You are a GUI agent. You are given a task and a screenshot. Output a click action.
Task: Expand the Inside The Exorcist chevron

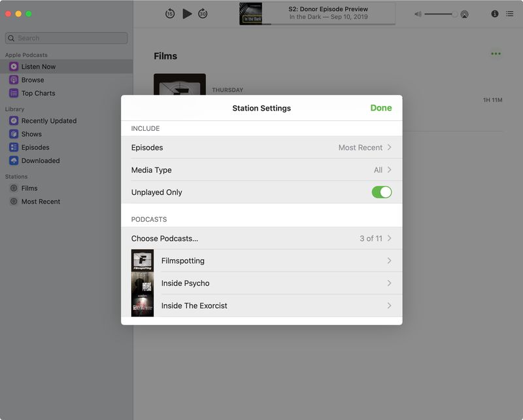(x=389, y=306)
